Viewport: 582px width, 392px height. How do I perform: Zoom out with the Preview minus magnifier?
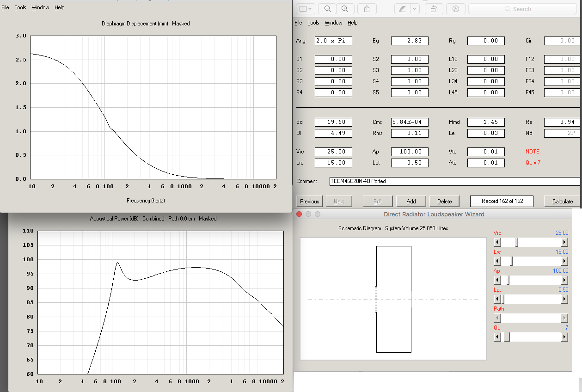pyautogui.click(x=328, y=9)
